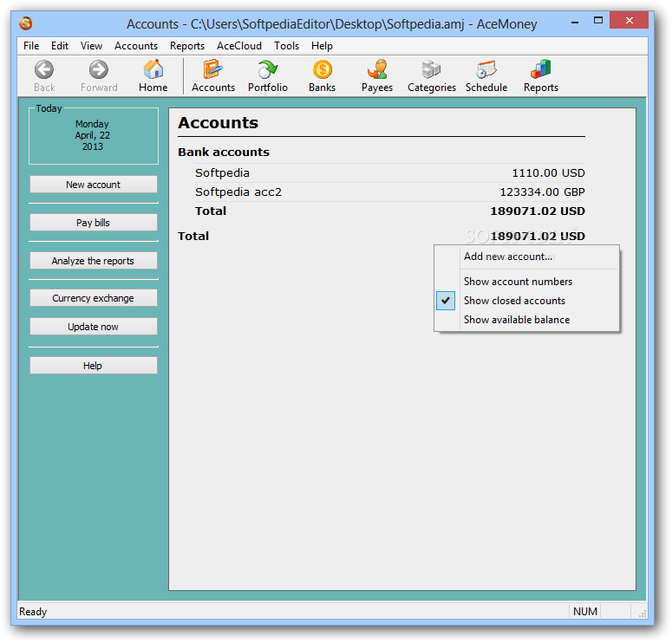Screen dimensions: 672x643
Task: Open the Softpedia acc2 account row
Action: tap(389, 192)
